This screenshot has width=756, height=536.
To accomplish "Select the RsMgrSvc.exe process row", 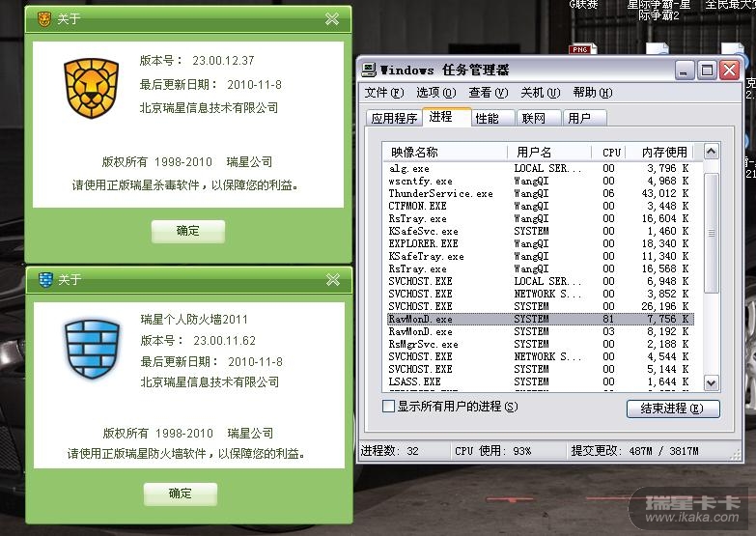I will click(540, 344).
